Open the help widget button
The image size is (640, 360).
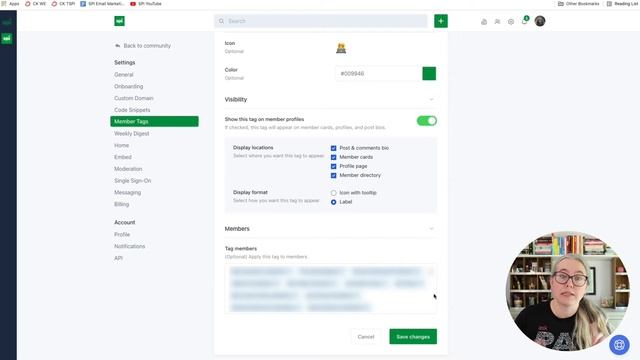coord(619,345)
